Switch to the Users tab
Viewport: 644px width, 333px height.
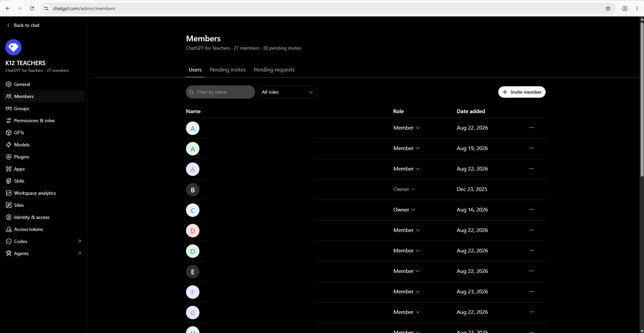click(195, 70)
